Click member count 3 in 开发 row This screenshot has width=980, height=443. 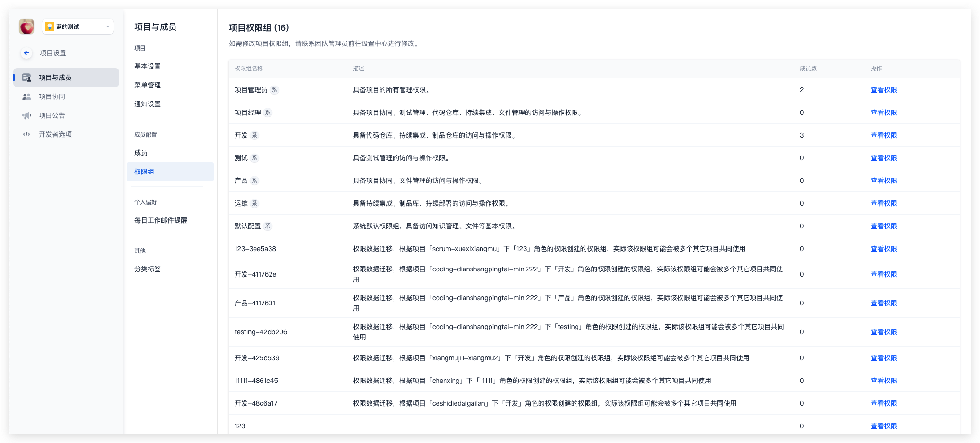802,135
